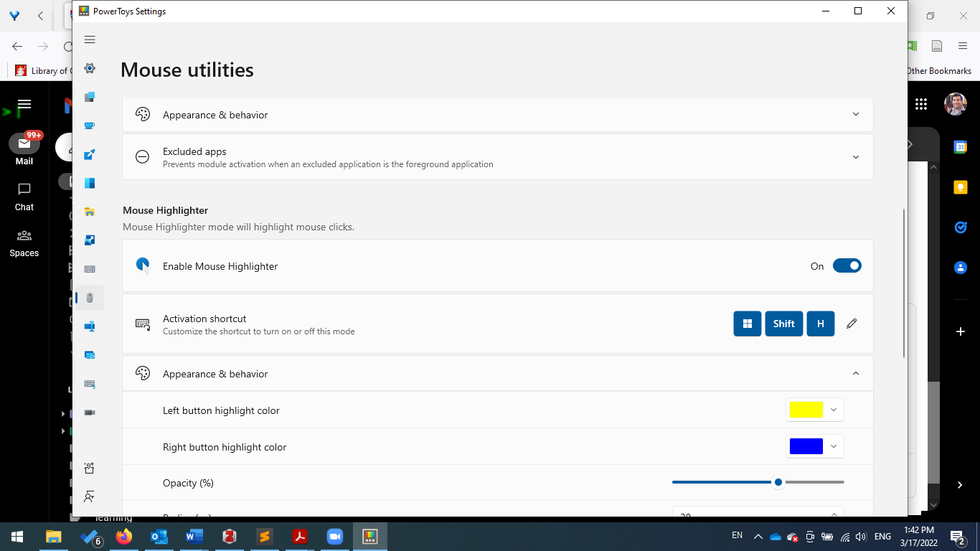Open Right button highlight color dropdown
Viewport: 980px width, 551px height.
815,446
